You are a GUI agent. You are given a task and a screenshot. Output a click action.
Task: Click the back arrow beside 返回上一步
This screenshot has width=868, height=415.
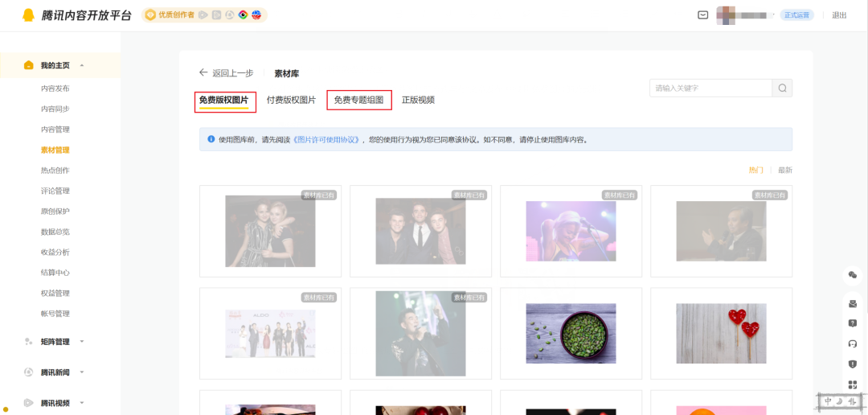click(203, 72)
